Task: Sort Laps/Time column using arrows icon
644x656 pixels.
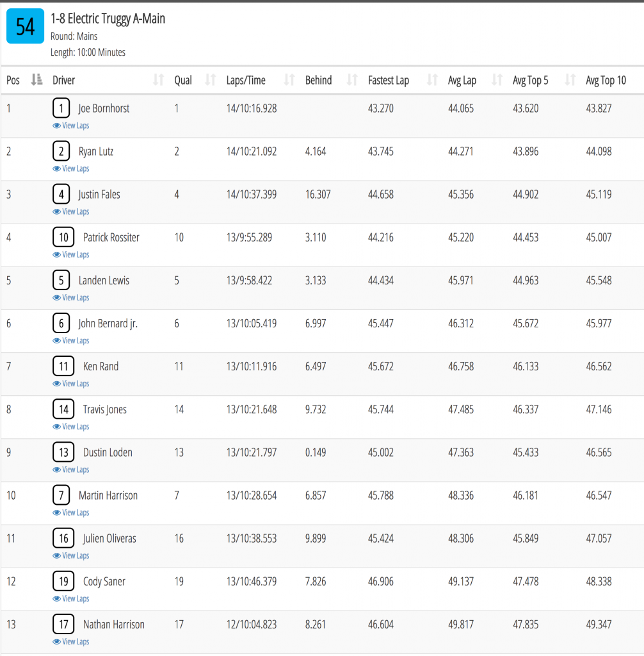Action: pyautogui.click(x=289, y=79)
